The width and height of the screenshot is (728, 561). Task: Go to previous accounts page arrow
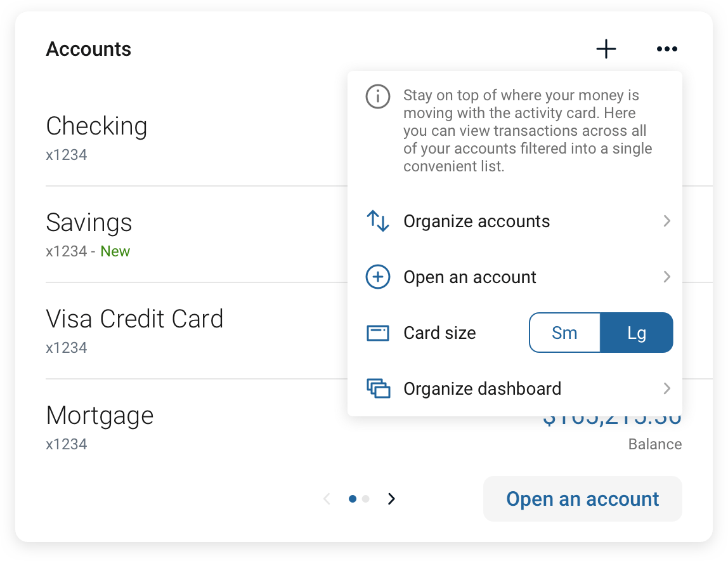tap(327, 499)
